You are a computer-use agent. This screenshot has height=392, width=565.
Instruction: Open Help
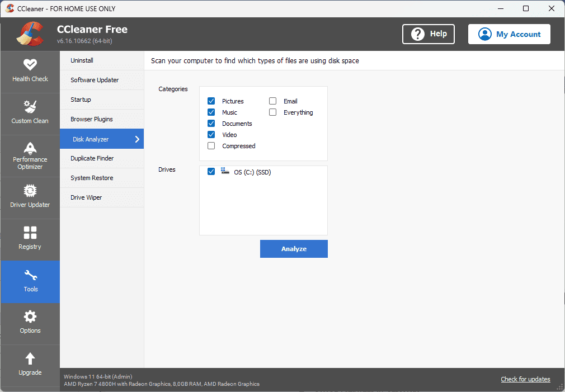tap(428, 34)
